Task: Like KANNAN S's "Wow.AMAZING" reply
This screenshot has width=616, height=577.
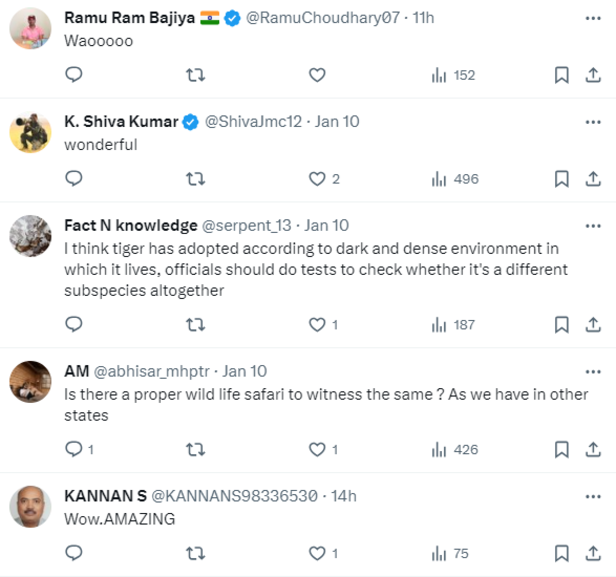Action: click(x=317, y=553)
